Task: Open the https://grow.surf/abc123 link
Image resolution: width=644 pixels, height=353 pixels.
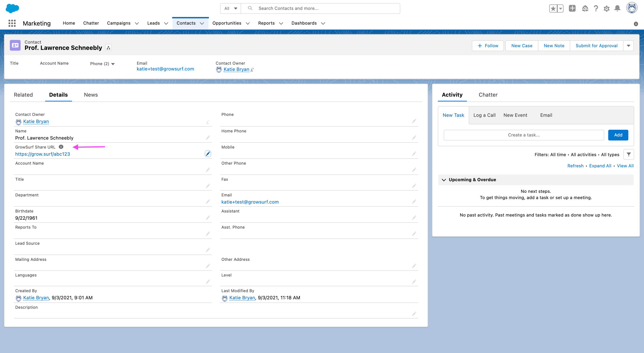Action: [x=42, y=154]
